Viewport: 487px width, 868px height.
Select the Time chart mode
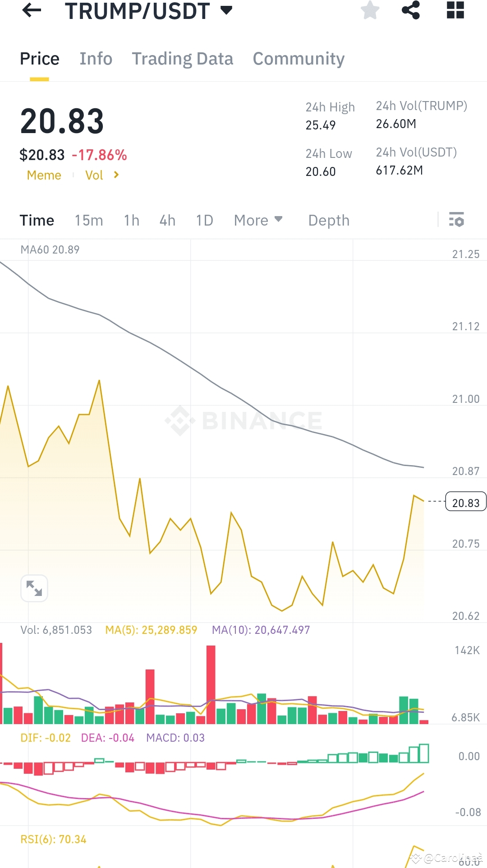point(37,220)
